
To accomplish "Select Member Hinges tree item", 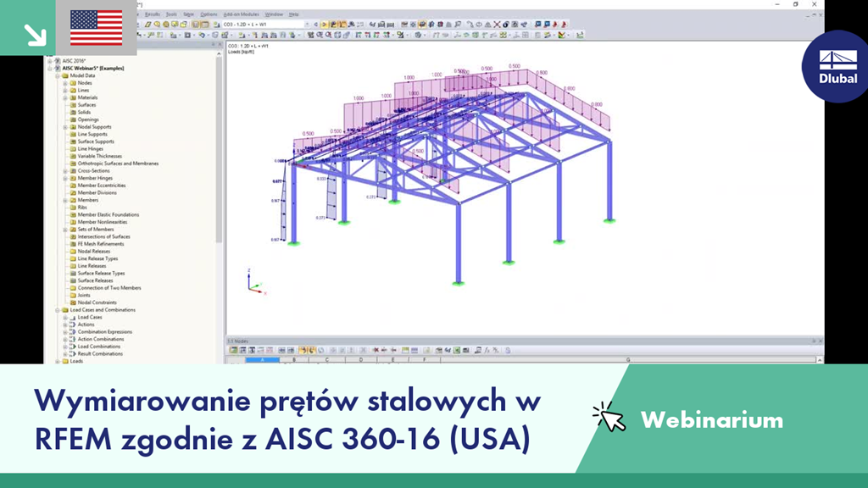I will [95, 178].
